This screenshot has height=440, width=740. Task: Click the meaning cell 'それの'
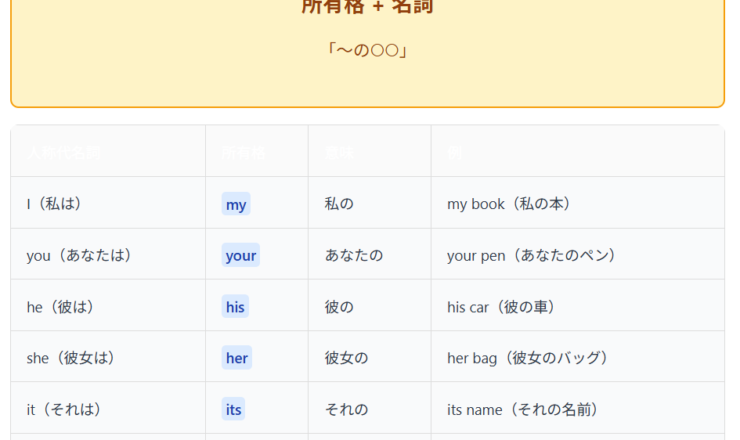point(370,408)
